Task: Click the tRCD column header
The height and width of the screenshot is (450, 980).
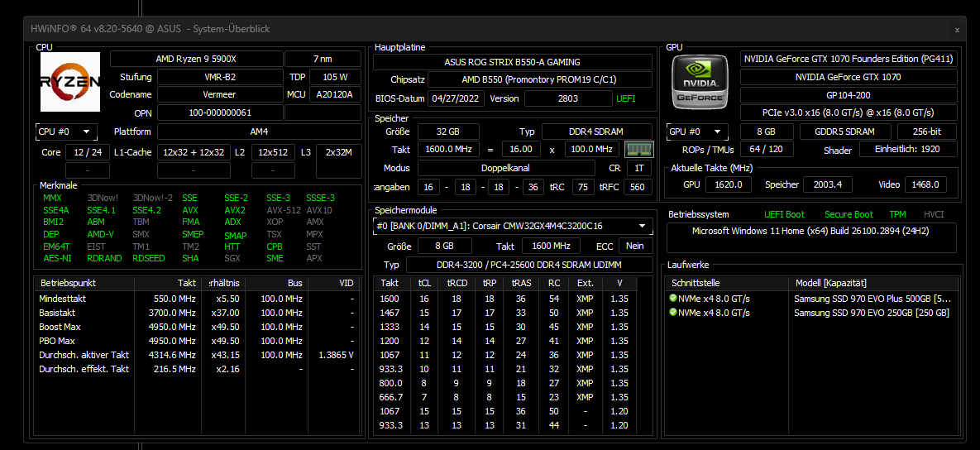Action: pos(457,283)
